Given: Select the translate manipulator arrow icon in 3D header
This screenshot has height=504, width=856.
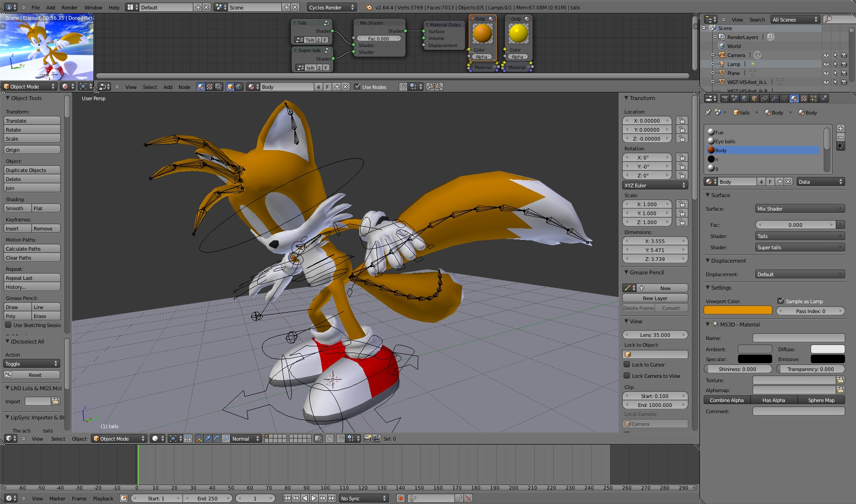Looking at the screenshot, I should pyautogui.click(x=208, y=438).
